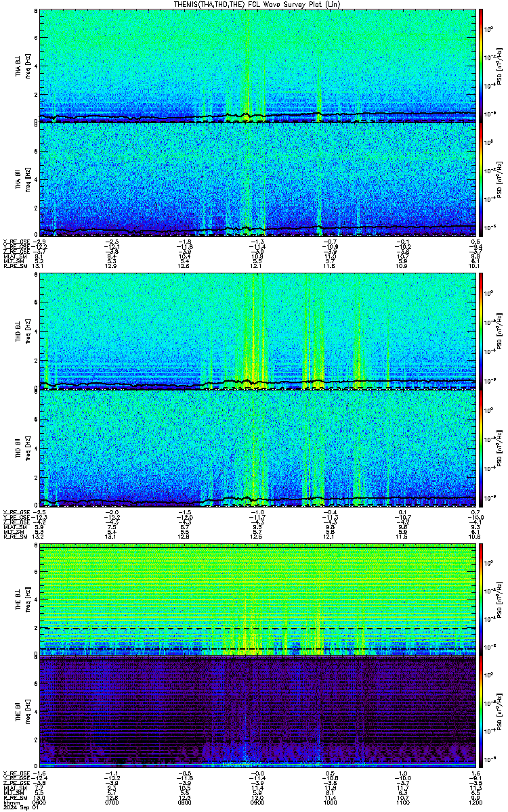
Task: Click the 0900 time tick label
Action: [257, 802]
